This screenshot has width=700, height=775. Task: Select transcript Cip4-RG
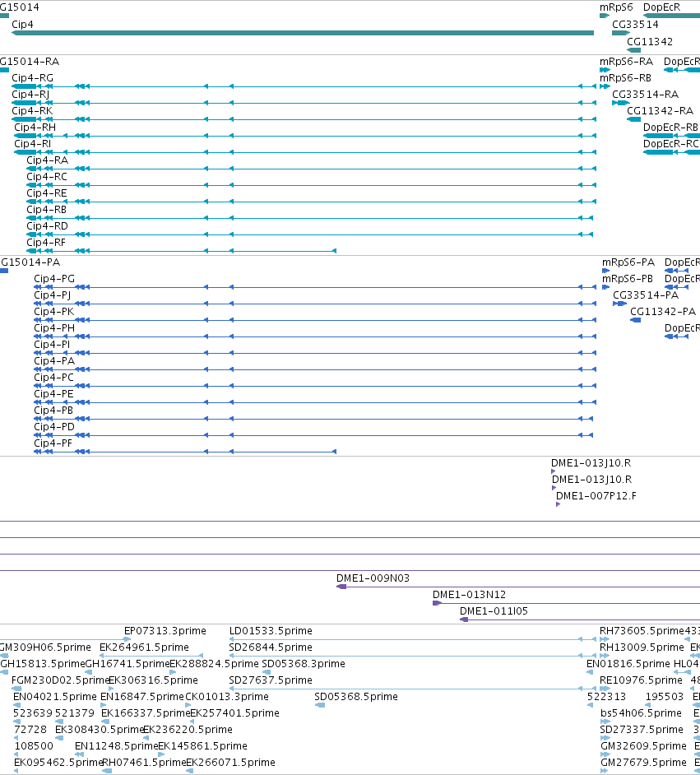coord(304,86)
